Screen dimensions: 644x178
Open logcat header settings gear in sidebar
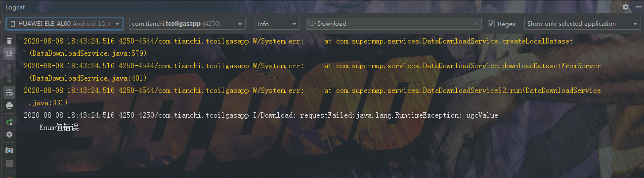click(x=9, y=134)
